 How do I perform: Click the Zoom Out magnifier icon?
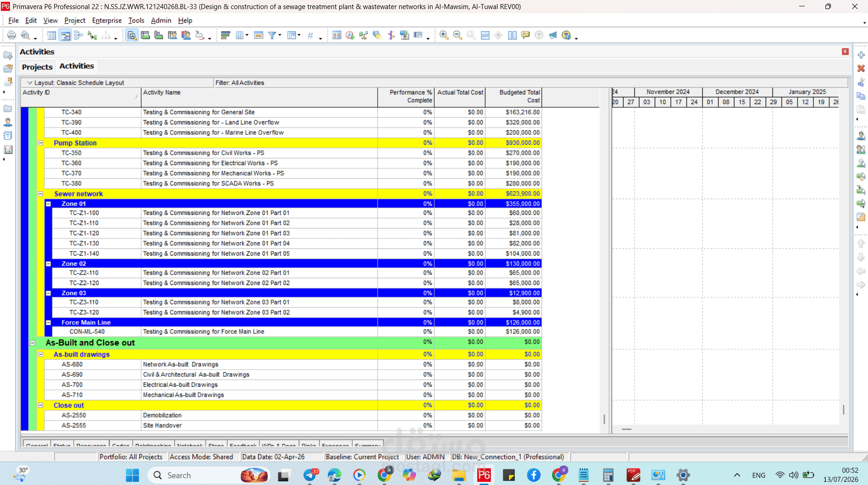457,35
